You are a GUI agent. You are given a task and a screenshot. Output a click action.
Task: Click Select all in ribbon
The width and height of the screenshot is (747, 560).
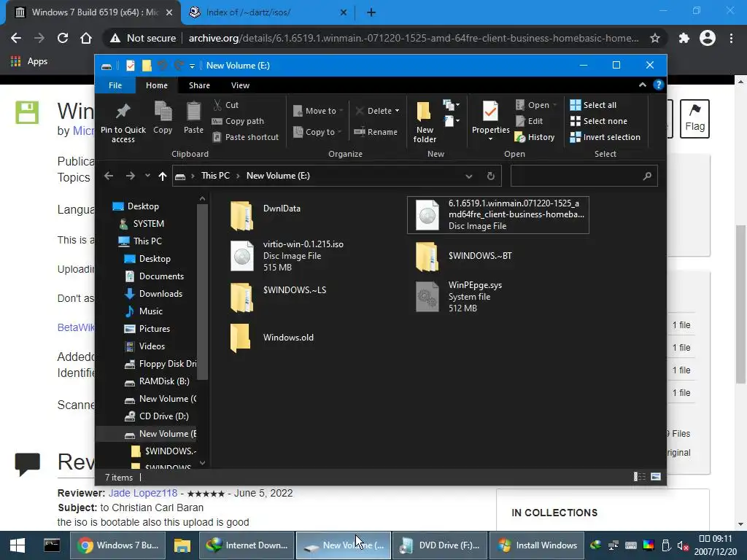coord(593,105)
